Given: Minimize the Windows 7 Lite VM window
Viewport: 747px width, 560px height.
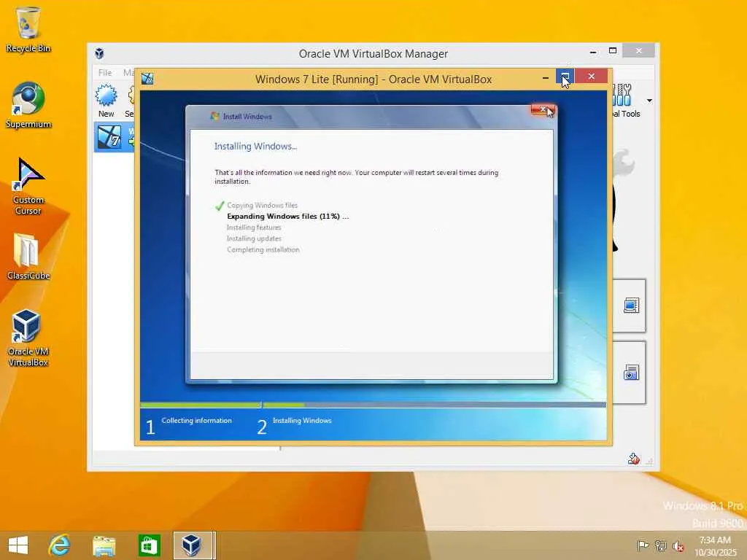Looking at the screenshot, I should [546, 77].
